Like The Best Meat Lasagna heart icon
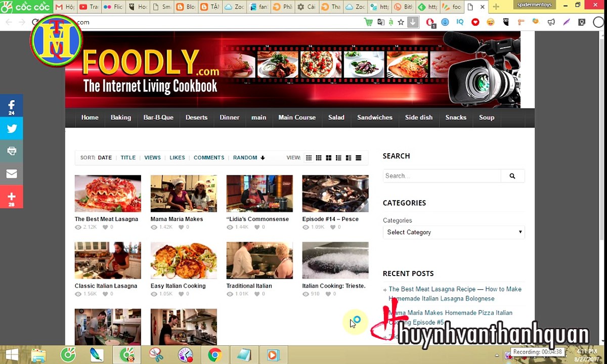Viewport: 607px width, 364px height. 105,227
